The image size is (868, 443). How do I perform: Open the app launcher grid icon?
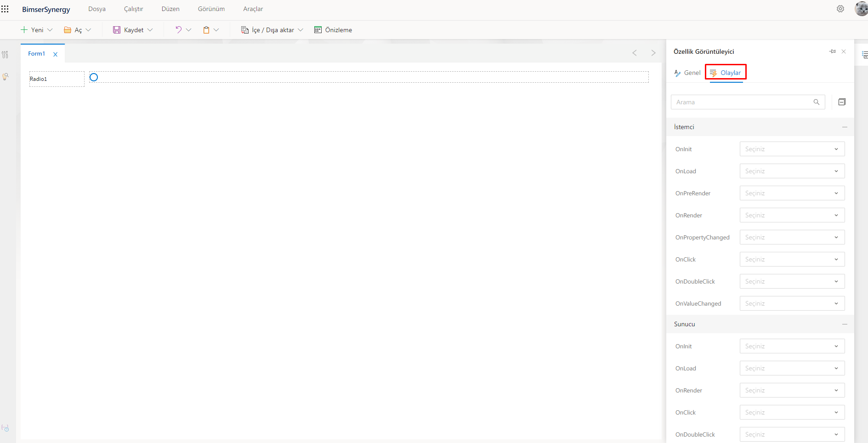pos(5,9)
